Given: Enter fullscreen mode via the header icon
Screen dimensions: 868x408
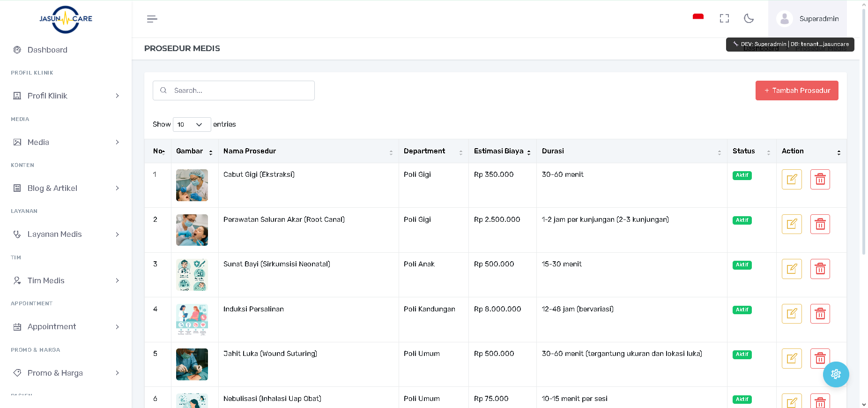Looking at the screenshot, I should click(x=724, y=18).
